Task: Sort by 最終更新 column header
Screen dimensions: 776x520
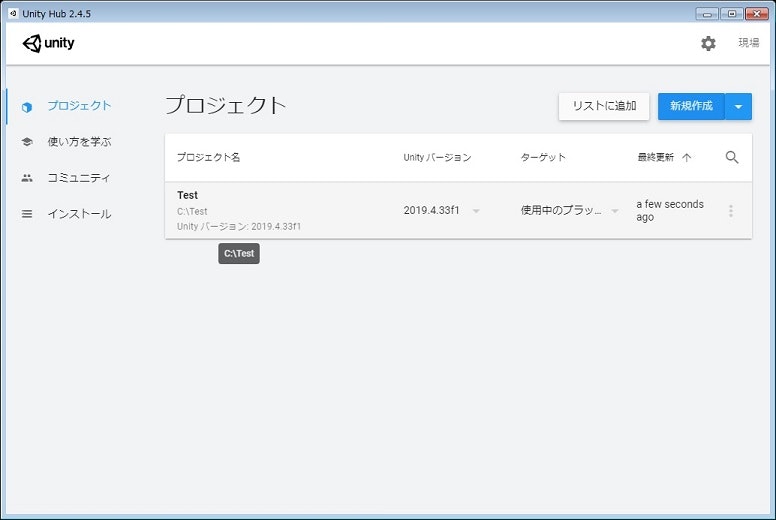Action: click(x=655, y=157)
